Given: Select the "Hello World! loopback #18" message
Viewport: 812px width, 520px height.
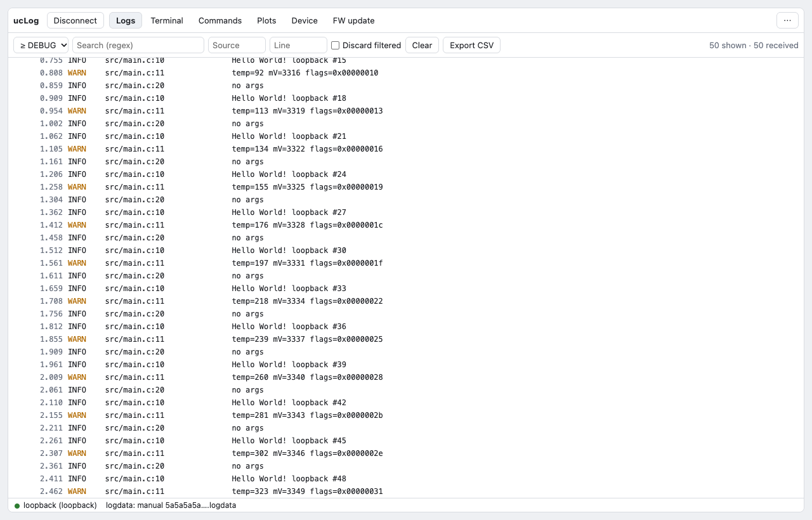Looking at the screenshot, I should click(289, 98).
